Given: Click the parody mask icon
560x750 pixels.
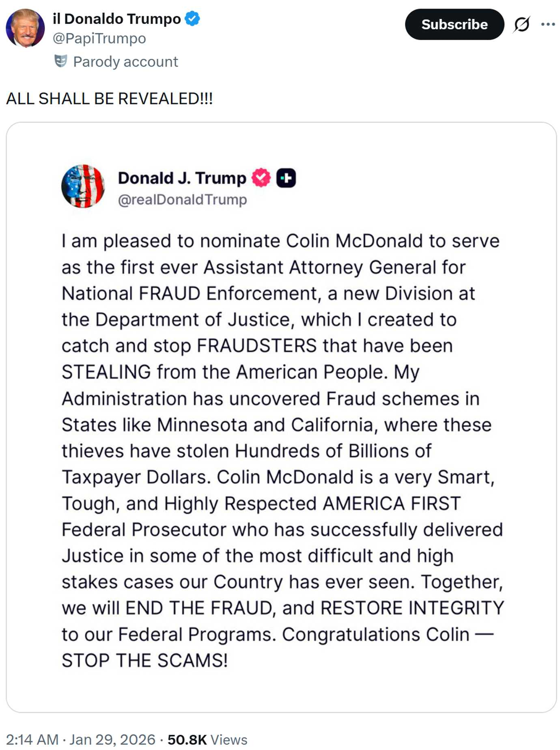Looking at the screenshot, I should (61, 61).
